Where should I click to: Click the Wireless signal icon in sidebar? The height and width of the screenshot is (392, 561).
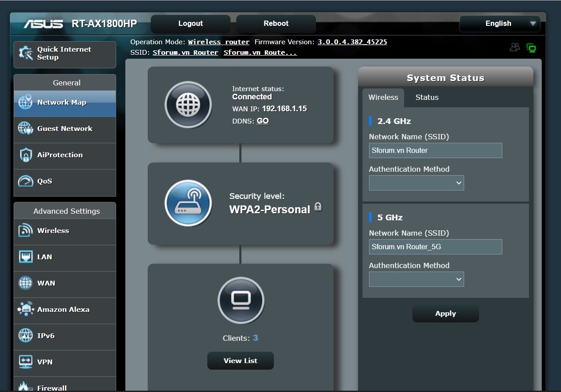(25, 231)
